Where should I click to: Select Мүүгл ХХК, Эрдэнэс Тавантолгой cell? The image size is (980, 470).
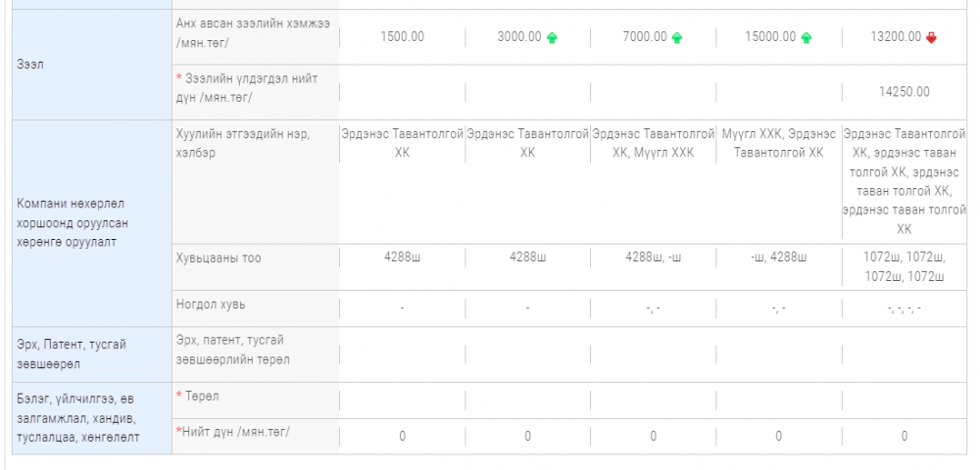point(778,144)
